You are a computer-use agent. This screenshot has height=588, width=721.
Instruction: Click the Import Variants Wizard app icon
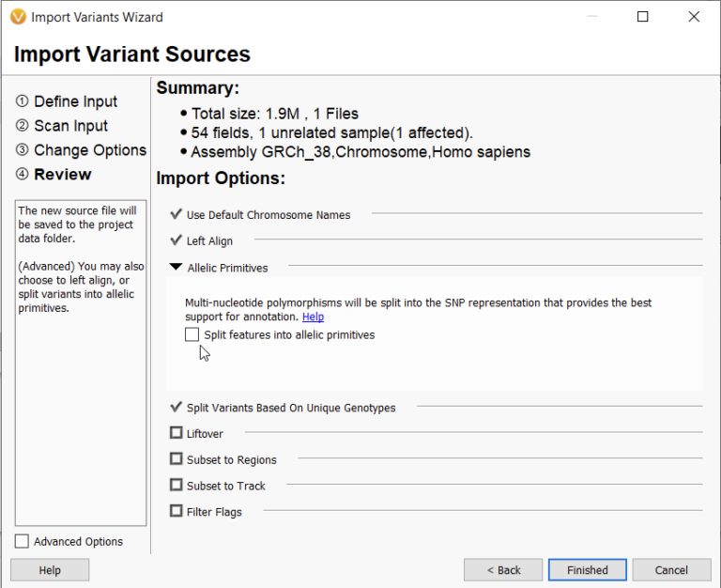[x=18, y=17]
